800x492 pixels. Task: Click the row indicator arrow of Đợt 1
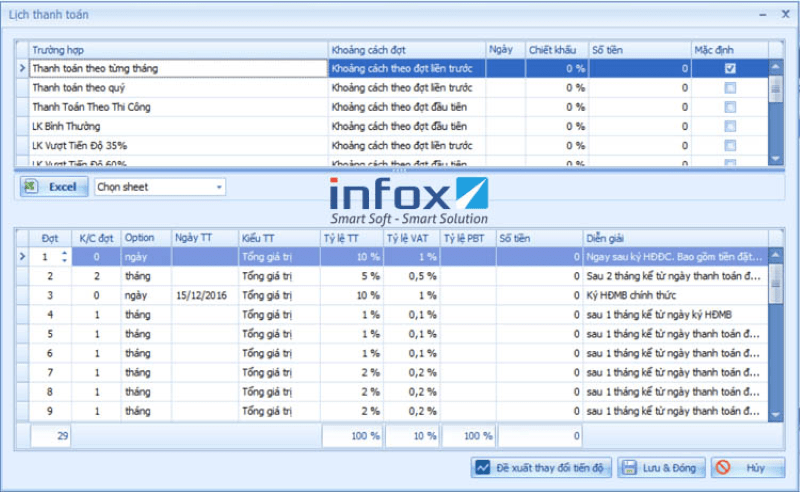[x=22, y=257]
